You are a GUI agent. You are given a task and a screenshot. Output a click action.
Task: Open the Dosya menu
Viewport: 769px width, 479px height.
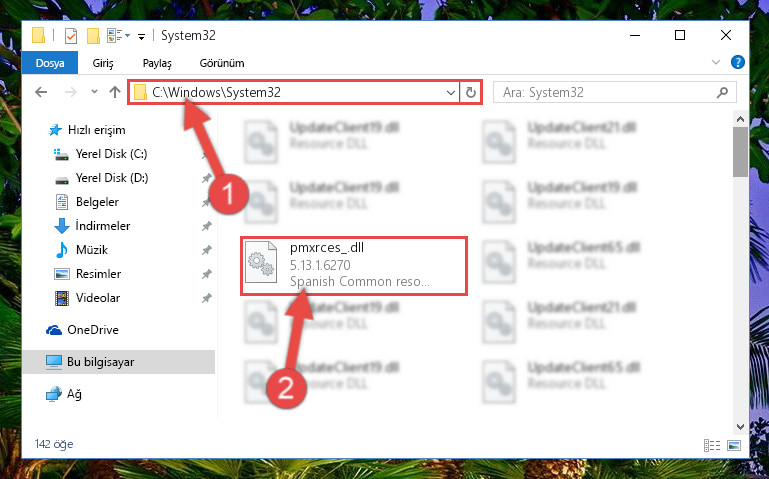coord(50,63)
